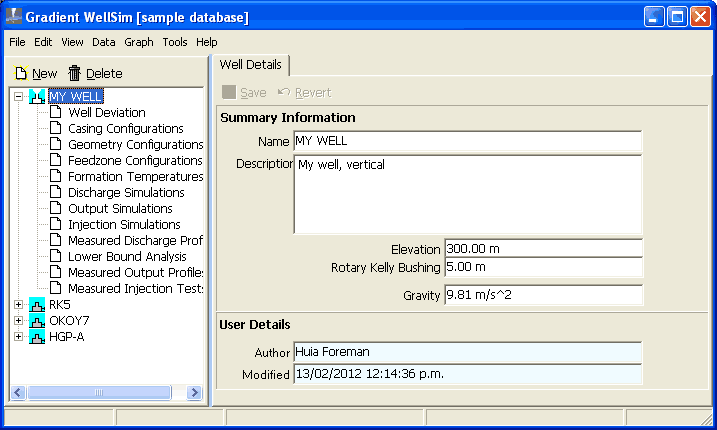Screen dimensions: 717x430
Task: Click the Save button label
Action: pos(253,93)
